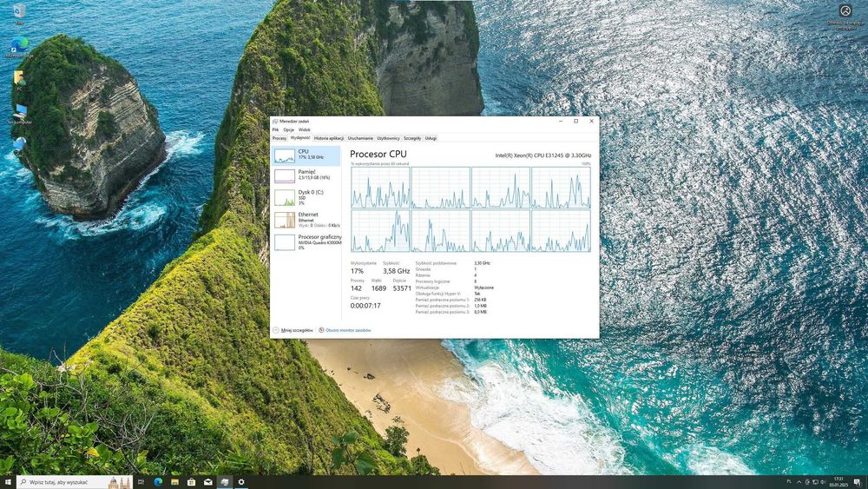Go to the Historia aplikacji tab
The height and width of the screenshot is (489, 868).
tap(329, 138)
